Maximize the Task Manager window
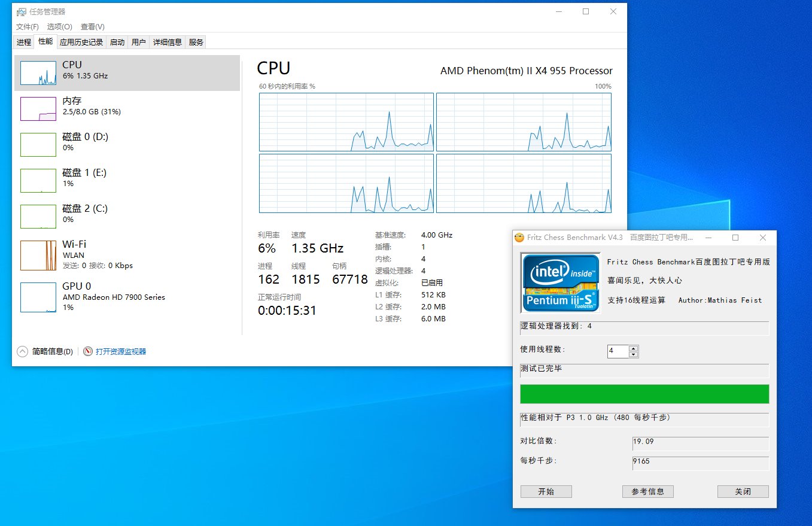 [586, 11]
